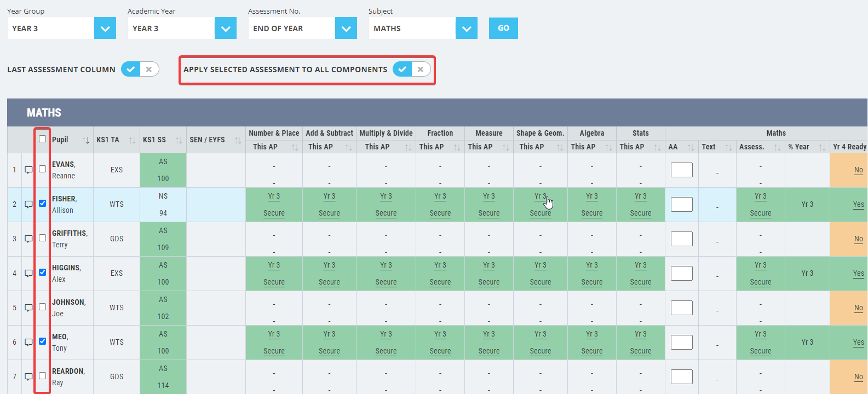Select Griffiths Terry's row checkbox
Viewport: 868px width, 394px height.
click(x=42, y=238)
